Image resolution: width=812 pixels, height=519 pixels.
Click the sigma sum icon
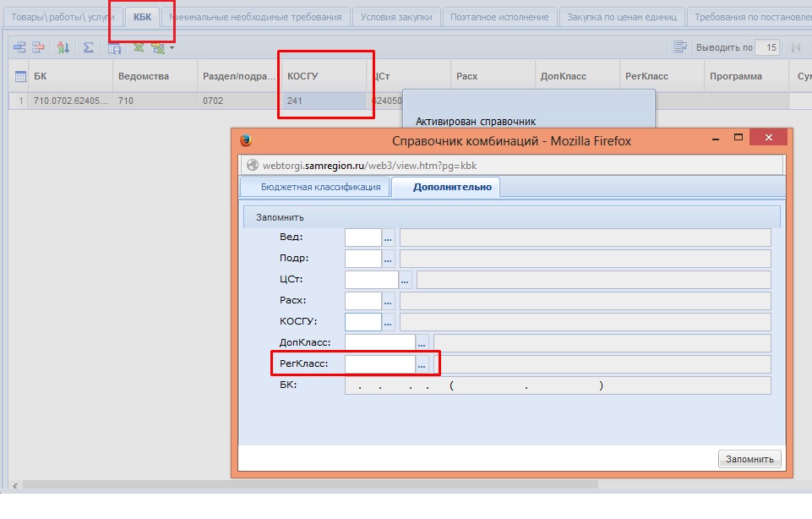click(x=88, y=48)
